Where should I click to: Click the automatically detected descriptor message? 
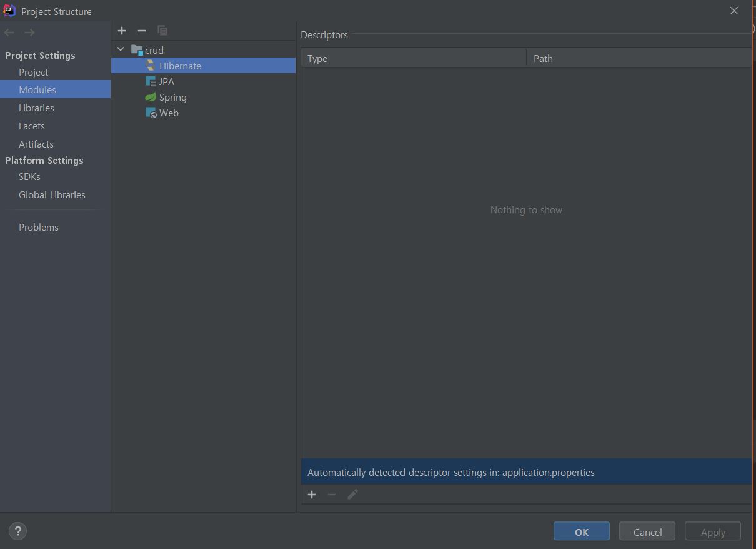pyautogui.click(x=526, y=472)
